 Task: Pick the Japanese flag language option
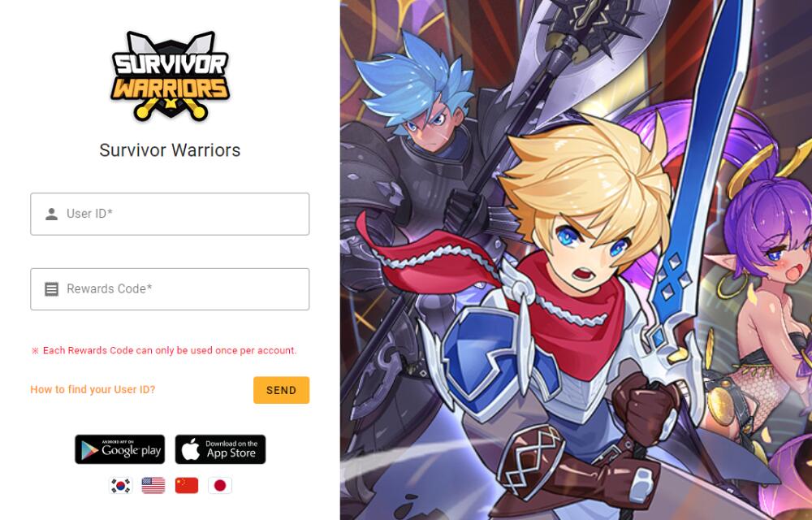click(x=220, y=485)
